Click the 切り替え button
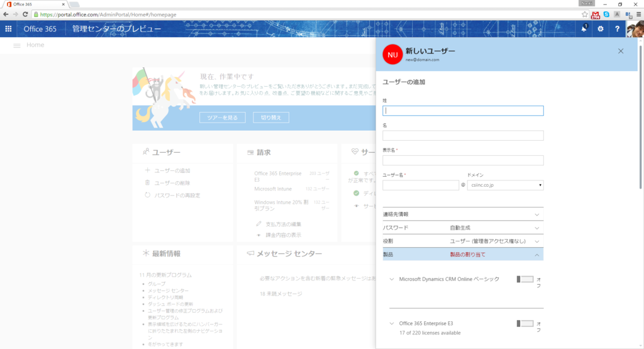The width and height of the screenshot is (644, 349). tap(271, 118)
